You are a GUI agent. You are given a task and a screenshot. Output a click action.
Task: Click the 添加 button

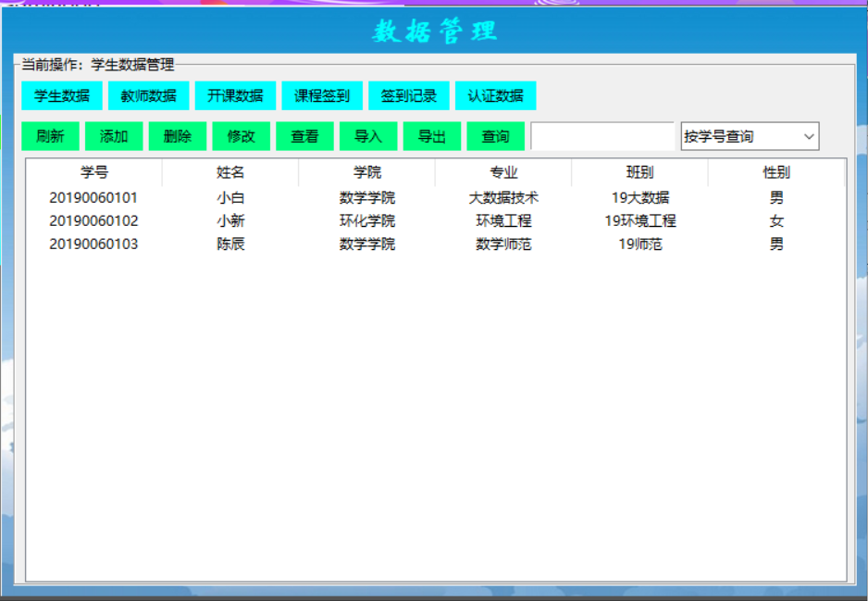click(x=114, y=136)
